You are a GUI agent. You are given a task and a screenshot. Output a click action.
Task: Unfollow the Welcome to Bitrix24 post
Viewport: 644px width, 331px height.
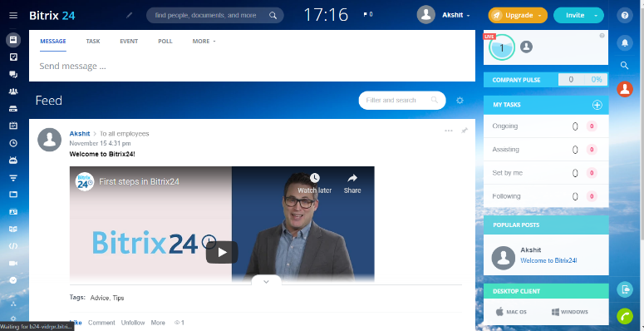coord(133,323)
